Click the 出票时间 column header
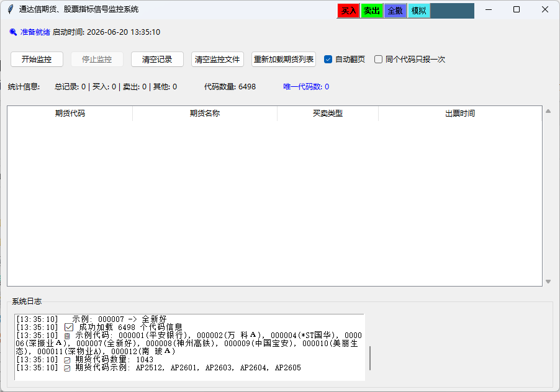This screenshot has height=392, width=560. (x=460, y=114)
